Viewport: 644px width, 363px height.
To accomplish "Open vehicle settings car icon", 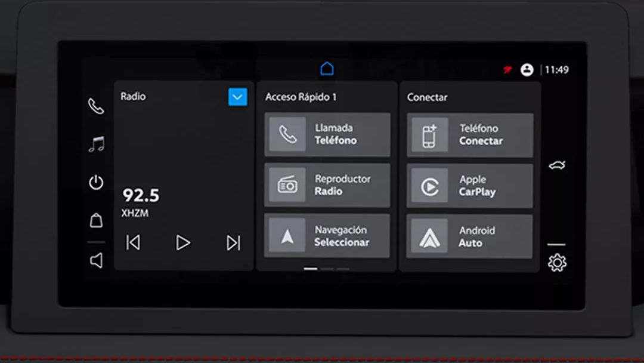I will click(557, 165).
